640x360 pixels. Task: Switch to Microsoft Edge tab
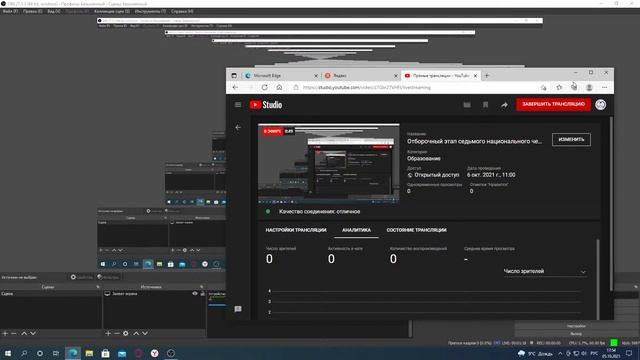[x=281, y=76]
